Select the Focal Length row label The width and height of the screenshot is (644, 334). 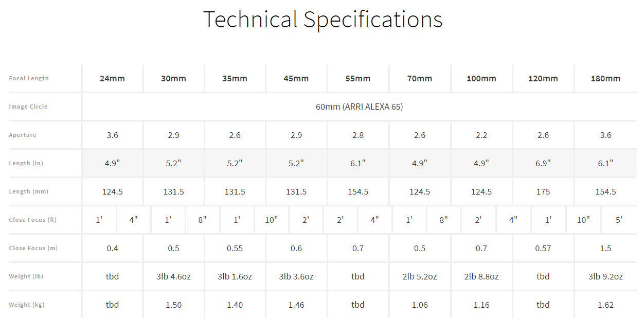[29, 78]
